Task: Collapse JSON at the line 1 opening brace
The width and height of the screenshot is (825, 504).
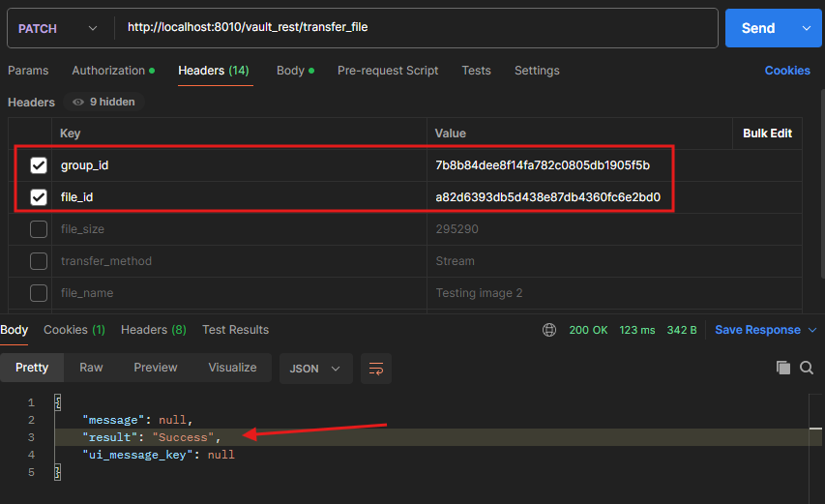Action: 58,402
